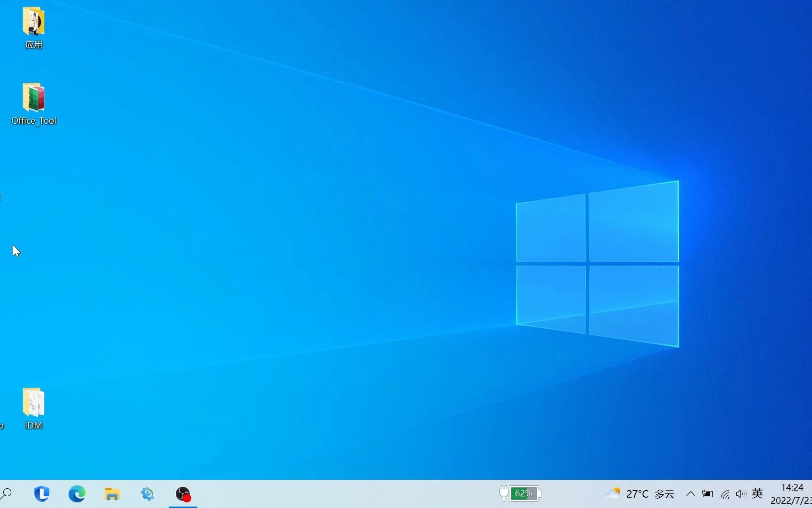Open File Explorer from the taskbar
The height and width of the screenshot is (508, 812).
[x=112, y=494]
